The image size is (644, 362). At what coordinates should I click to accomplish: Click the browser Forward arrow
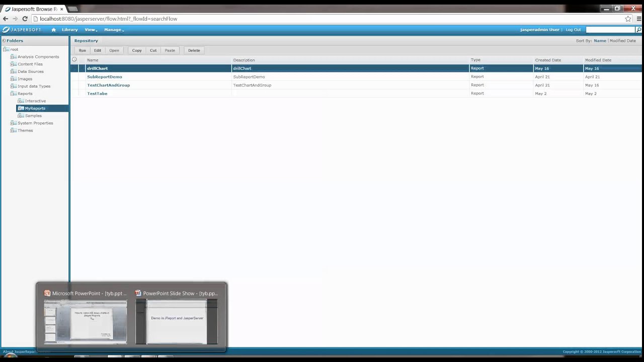[15, 19]
